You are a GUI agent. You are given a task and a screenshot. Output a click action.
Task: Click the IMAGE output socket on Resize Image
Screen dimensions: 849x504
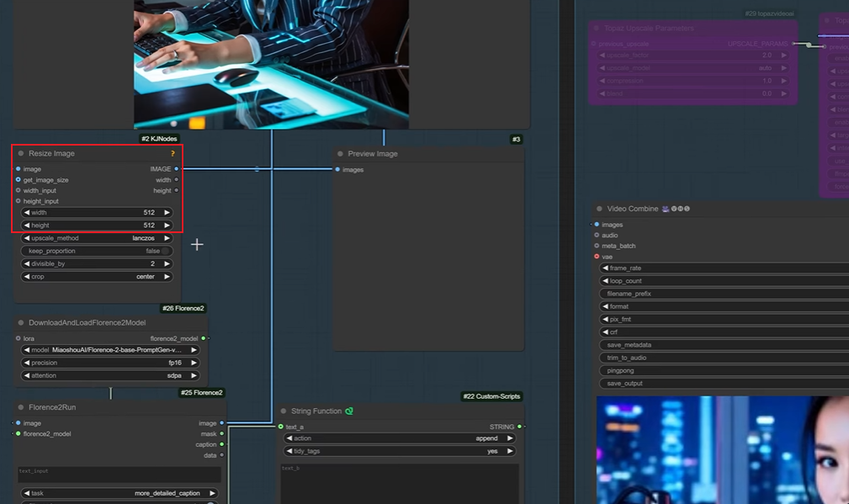pyautogui.click(x=176, y=169)
